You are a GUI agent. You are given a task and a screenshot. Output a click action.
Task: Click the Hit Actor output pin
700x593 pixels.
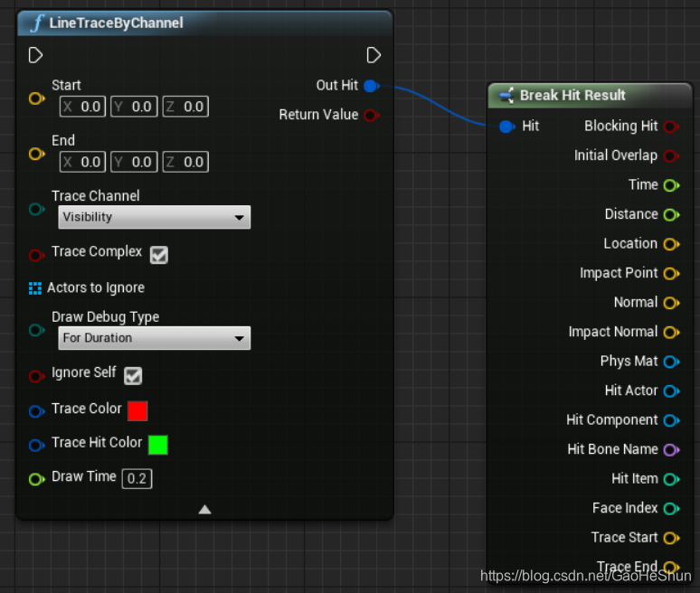click(x=671, y=391)
